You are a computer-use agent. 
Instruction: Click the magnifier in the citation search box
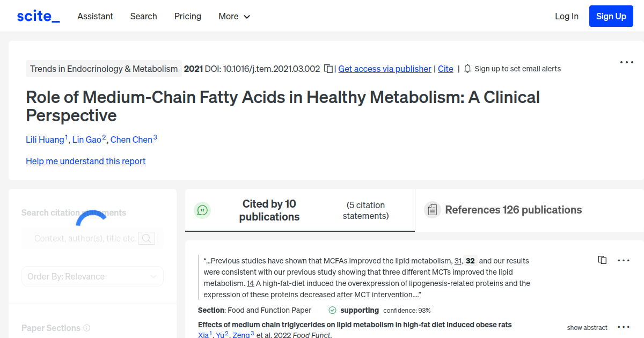146,238
